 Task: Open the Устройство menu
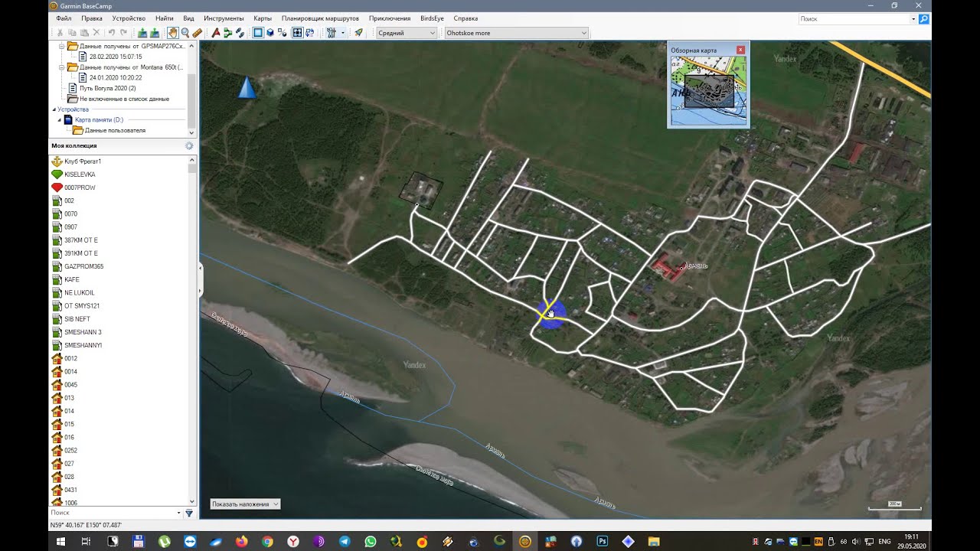pos(129,18)
